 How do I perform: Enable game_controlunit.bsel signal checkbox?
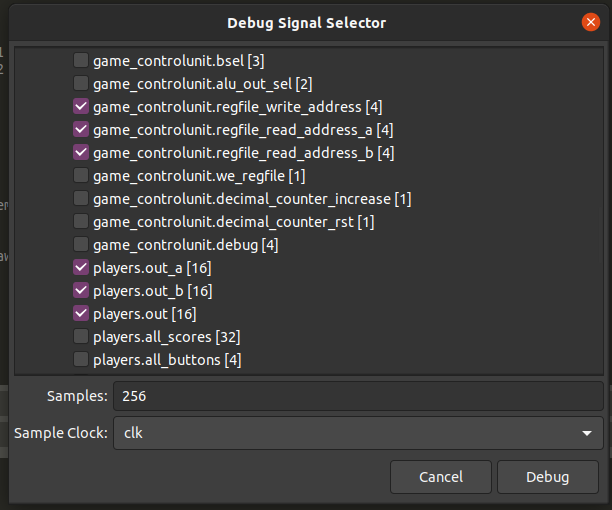pos(81,60)
